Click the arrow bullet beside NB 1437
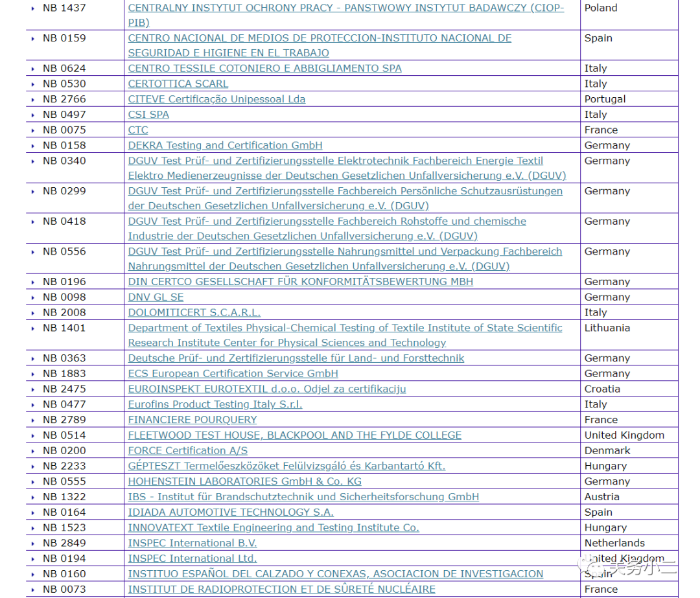Image resolution: width=700 pixels, height=598 pixels. tap(33, 8)
